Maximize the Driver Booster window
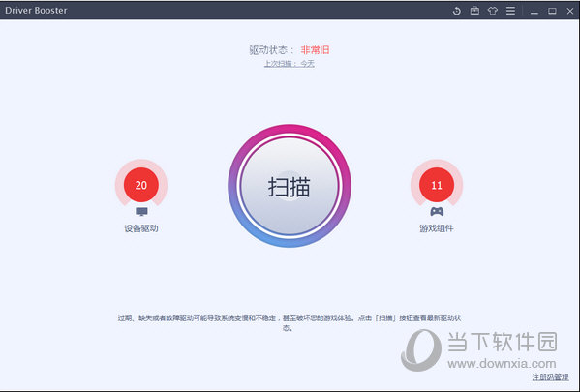Screen dimensions: 580x392 tap(552, 11)
